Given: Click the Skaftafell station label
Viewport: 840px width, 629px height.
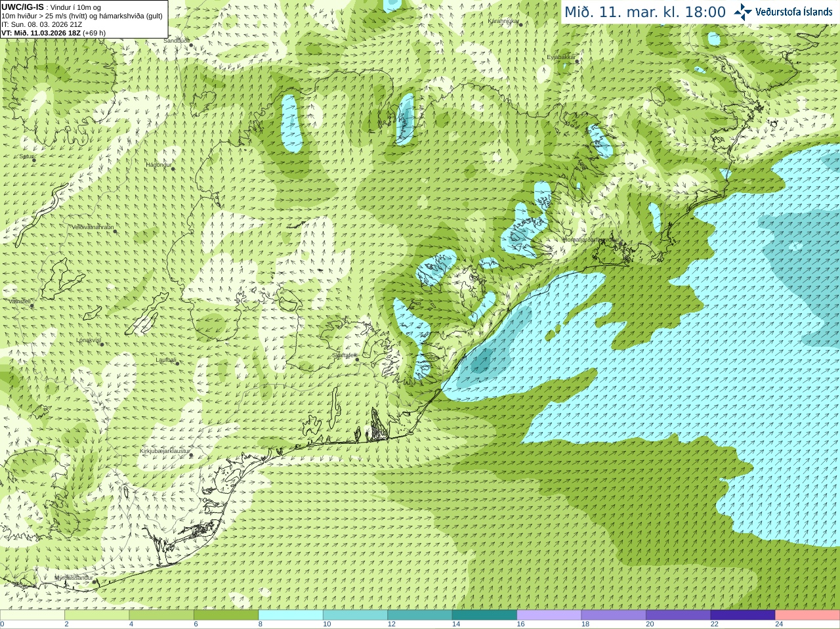Looking at the screenshot, I should pyautogui.click(x=343, y=355).
